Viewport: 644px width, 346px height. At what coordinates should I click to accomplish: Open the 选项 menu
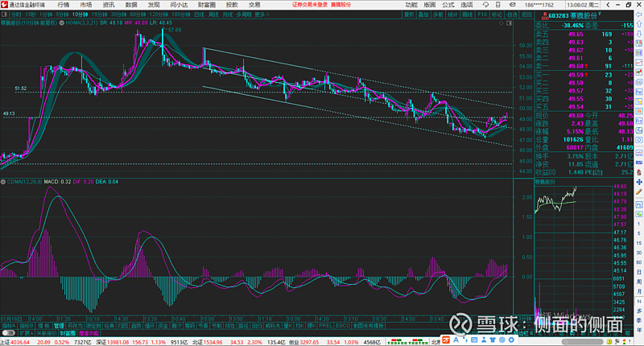(x=467, y=5)
